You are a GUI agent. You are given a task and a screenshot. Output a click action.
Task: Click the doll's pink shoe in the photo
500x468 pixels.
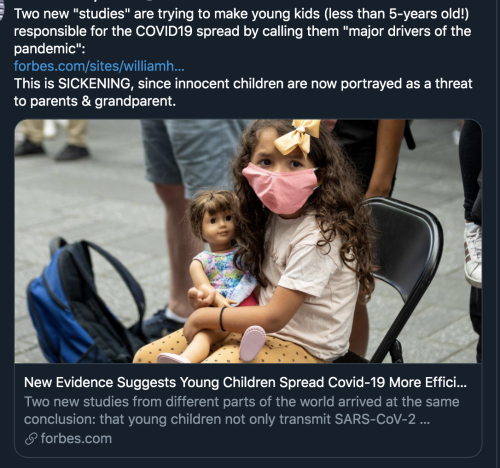pos(252,343)
